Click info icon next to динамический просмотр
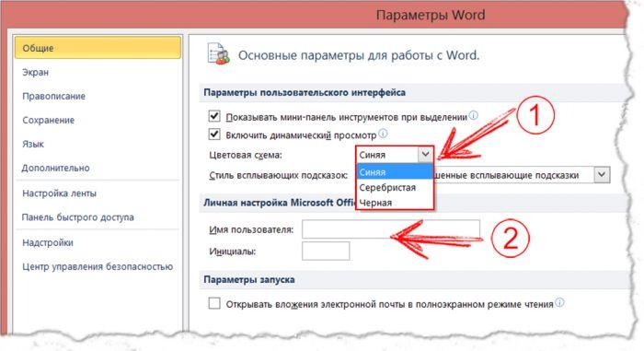644x351 pixels. [x=383, y=134]
